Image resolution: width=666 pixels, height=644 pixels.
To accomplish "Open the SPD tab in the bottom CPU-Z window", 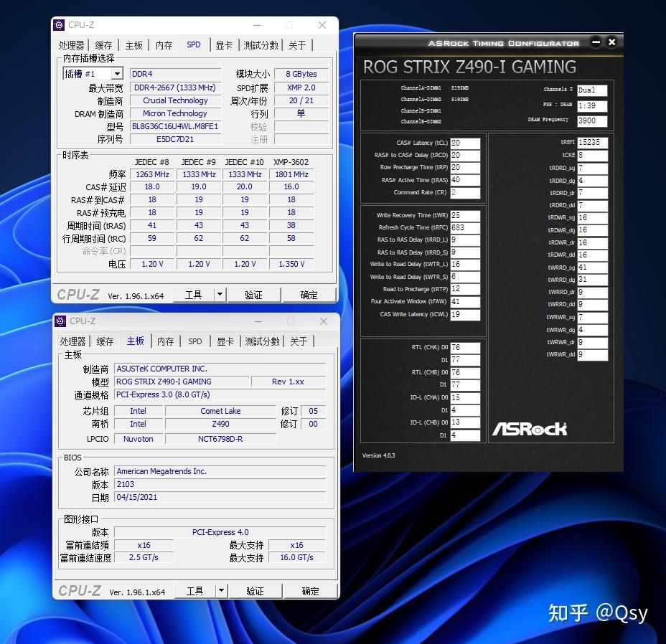I will 194,342.
